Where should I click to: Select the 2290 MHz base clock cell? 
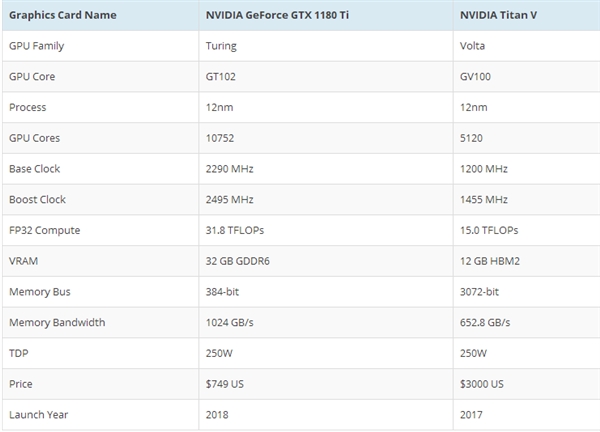pos(229,168)
